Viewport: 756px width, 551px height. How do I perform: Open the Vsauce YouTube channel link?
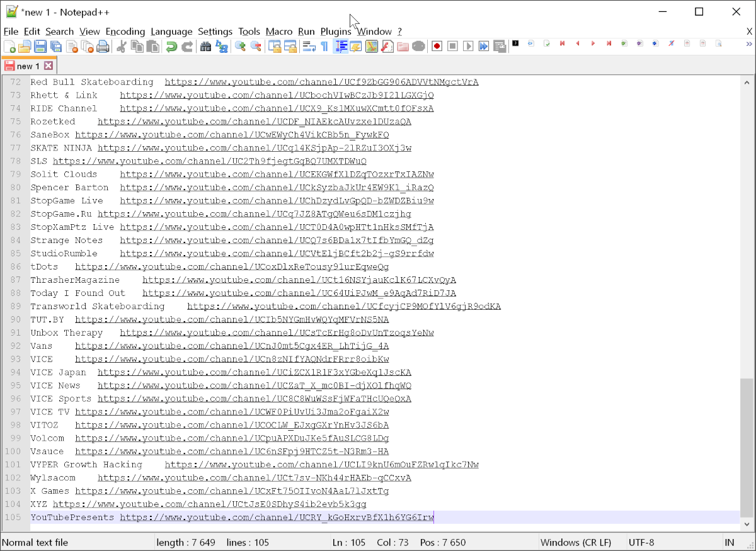pos(232,452)
